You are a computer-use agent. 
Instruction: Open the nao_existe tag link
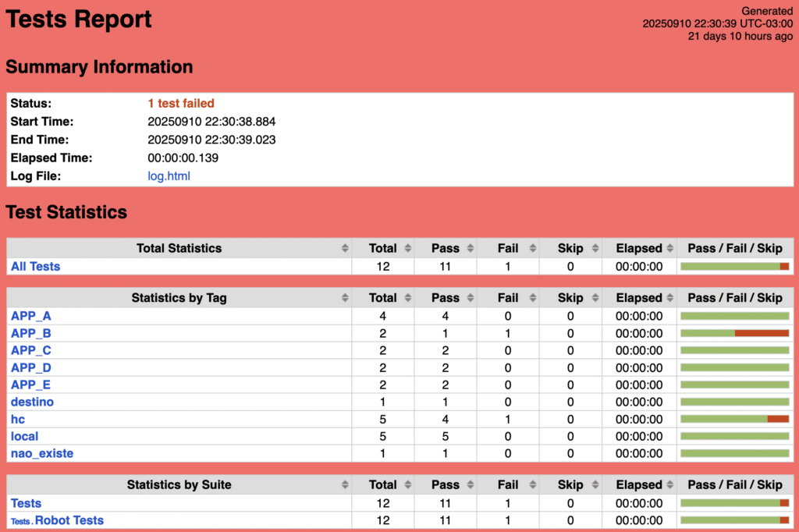pos(42,453)
